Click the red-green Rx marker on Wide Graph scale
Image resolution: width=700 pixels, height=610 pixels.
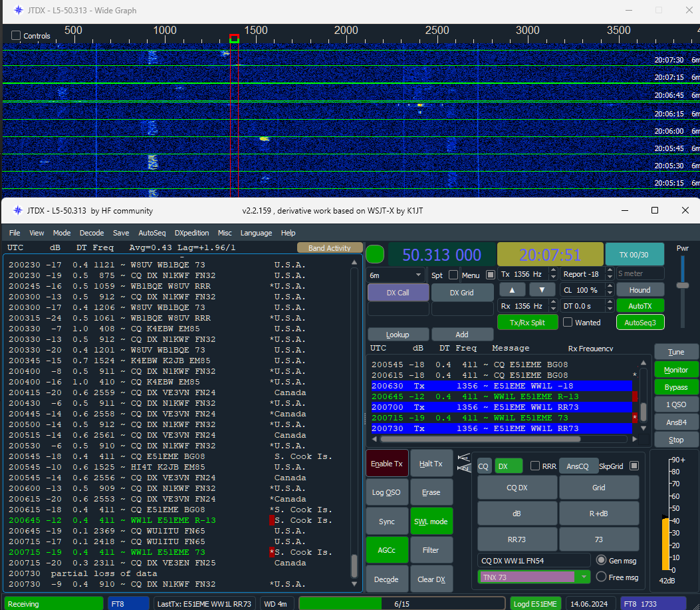pyautogui.click(x=234, y=39)
